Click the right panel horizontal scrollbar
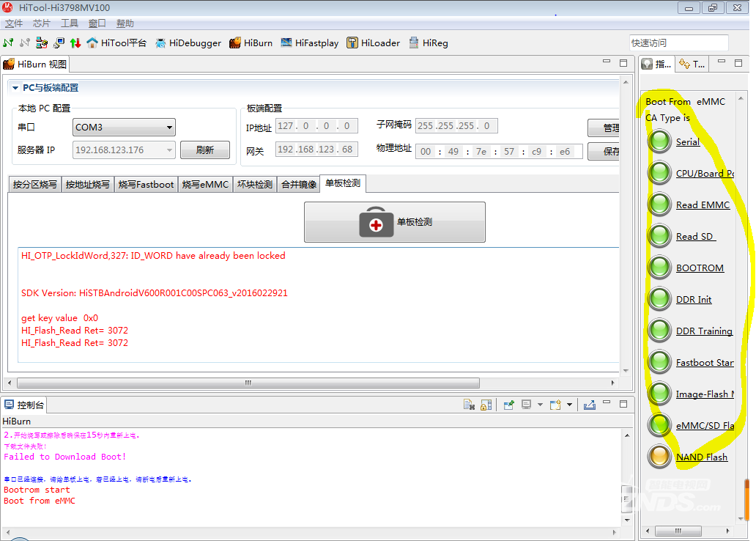 (678, 531)
